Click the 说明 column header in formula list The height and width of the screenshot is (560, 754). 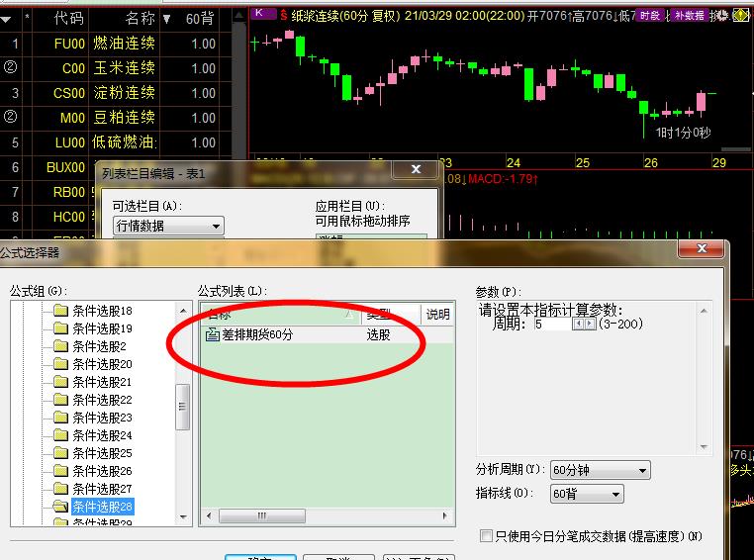437,315
